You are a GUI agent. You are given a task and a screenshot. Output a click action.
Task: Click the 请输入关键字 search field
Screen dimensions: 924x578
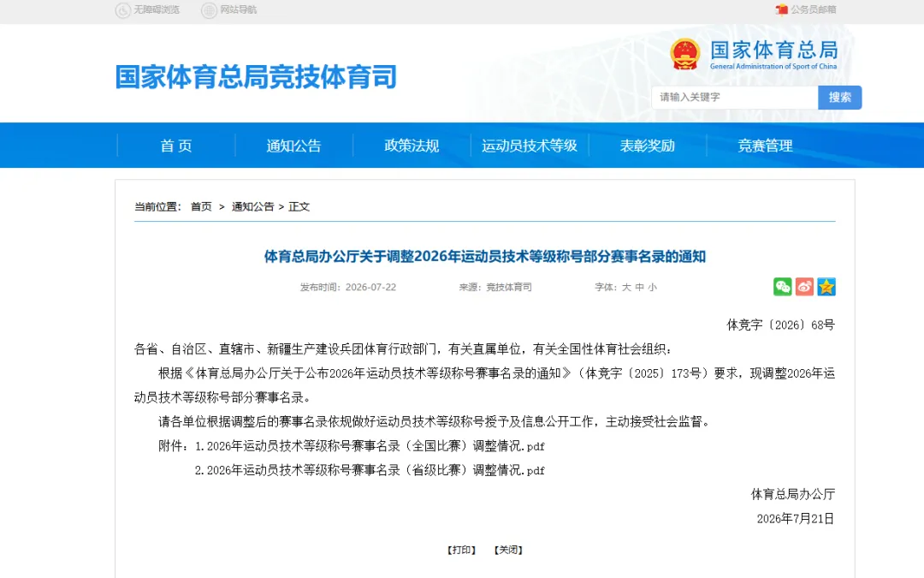(x=735, y=98)
